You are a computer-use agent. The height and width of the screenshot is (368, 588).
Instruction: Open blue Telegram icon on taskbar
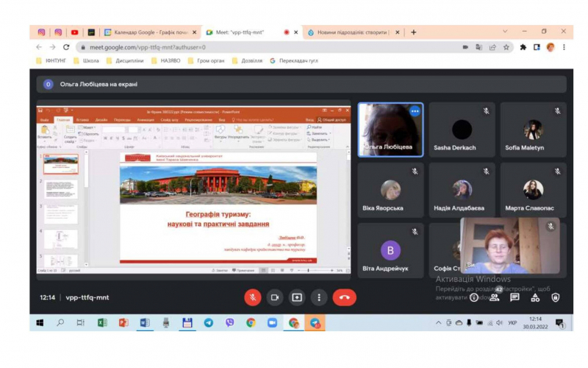coord(209,323)
